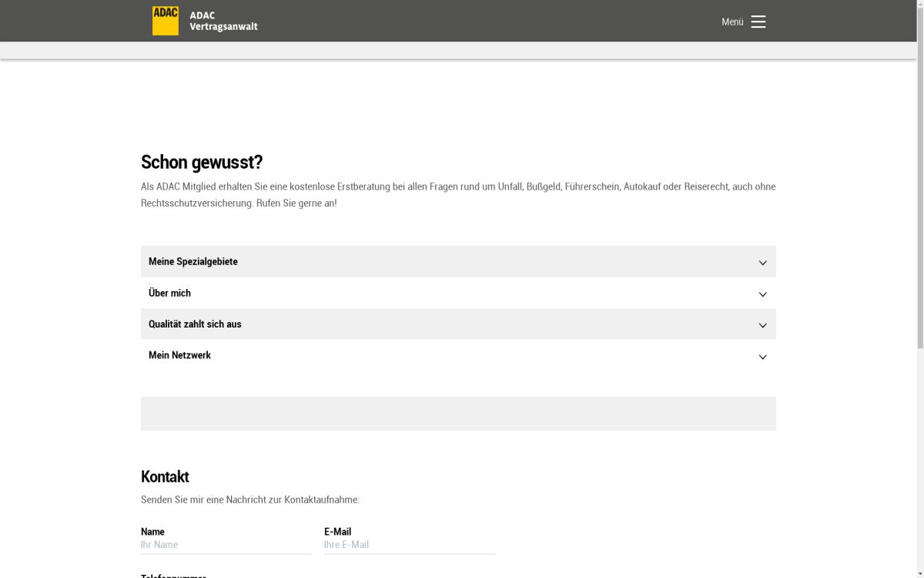Expand the Meine Spezialgebiete section
The width and height of the screenshot is (924, 578).
point(458,261)
